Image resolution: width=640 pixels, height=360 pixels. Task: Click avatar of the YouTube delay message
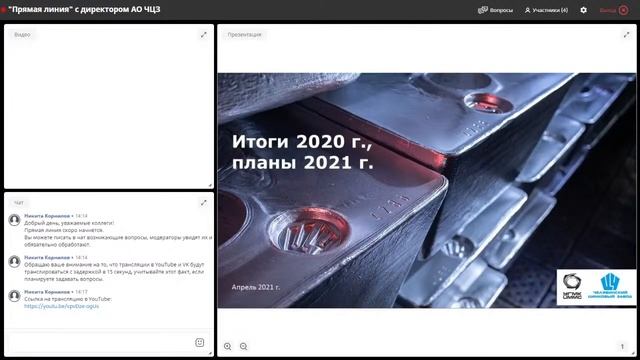click(x=15, y=261)
